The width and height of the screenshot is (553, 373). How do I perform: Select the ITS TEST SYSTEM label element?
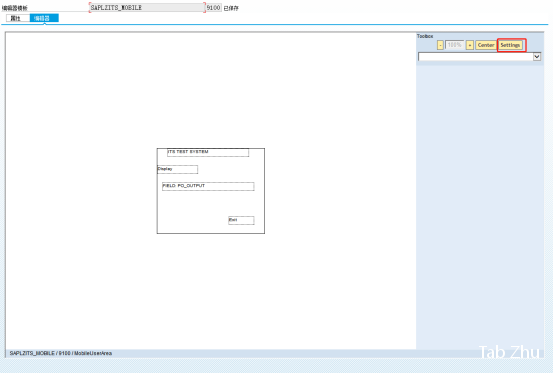(208, 152)
